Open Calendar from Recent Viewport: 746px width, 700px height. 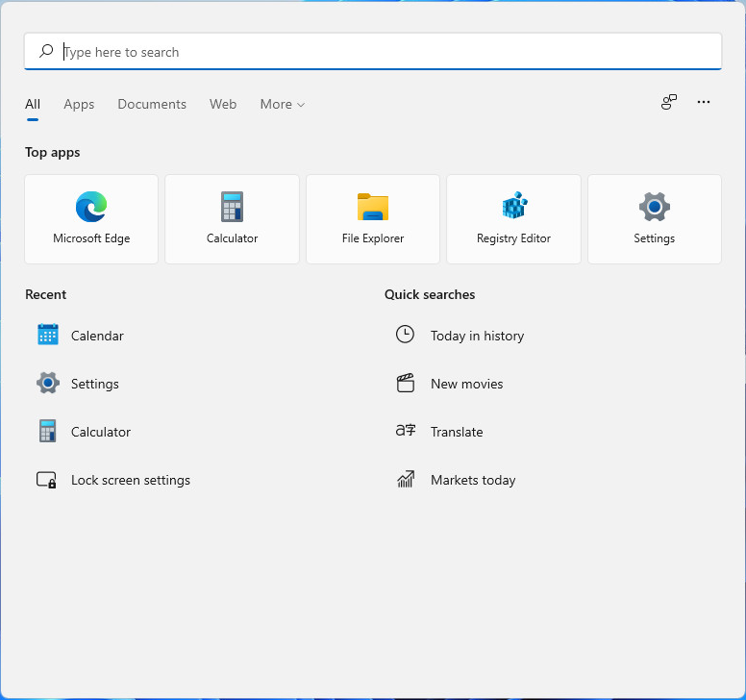point(97,336)
